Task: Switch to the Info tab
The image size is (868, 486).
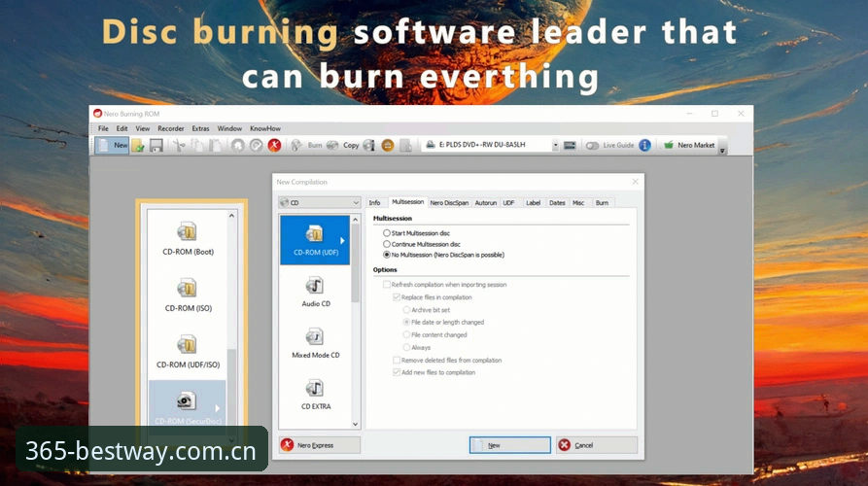Action: 375,203
